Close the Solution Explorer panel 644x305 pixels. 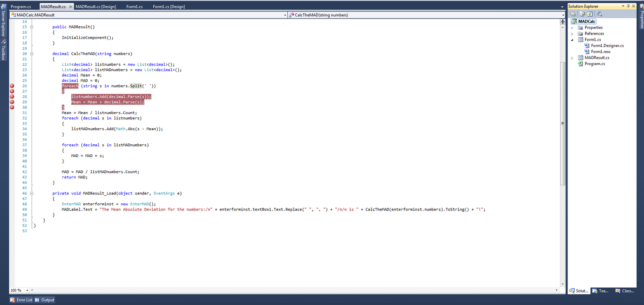634,6
